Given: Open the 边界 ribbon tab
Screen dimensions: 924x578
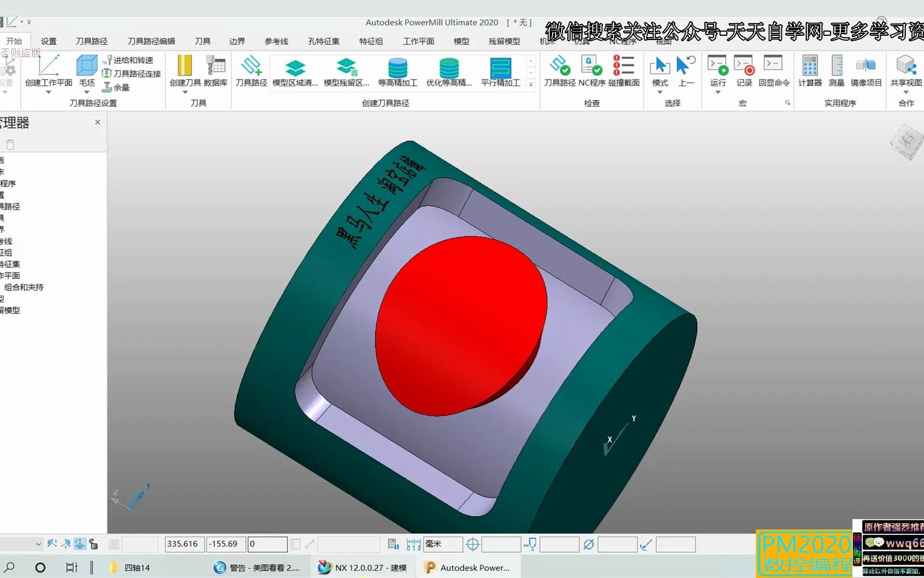Looking at the screenshot, I should (237, 41).
